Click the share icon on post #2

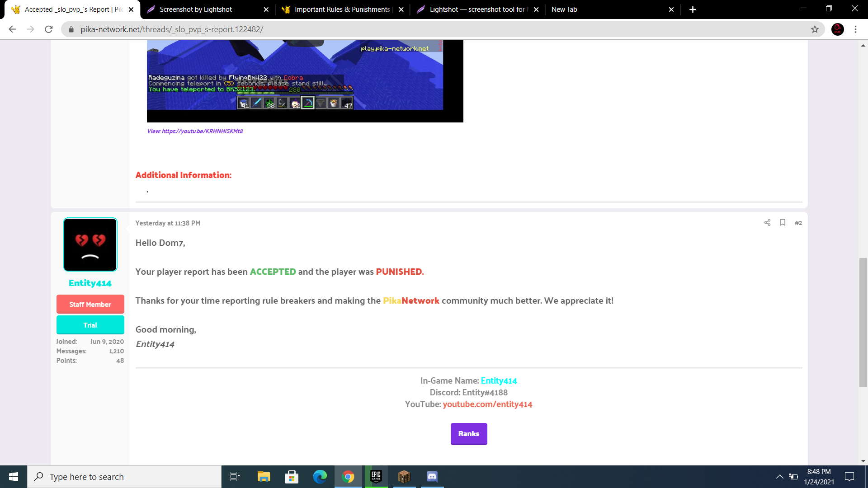pos(767,223)
